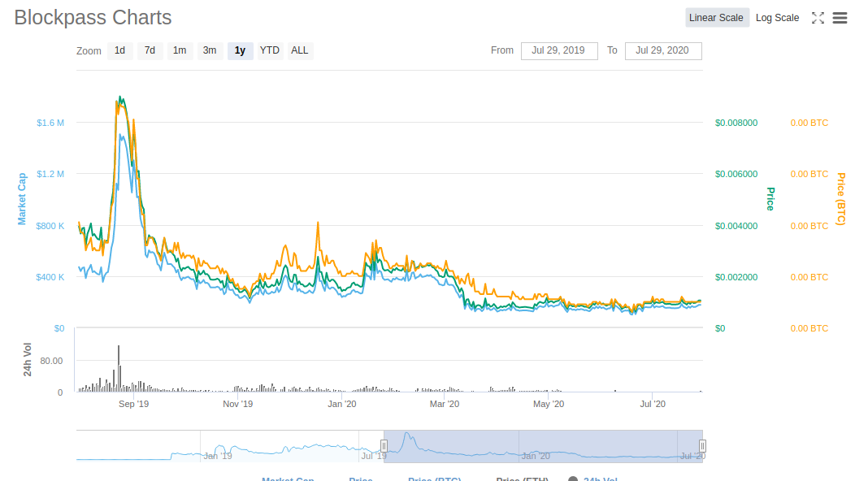
Task: Enable the Price (ETH) legend series
Action: point(522,479)
